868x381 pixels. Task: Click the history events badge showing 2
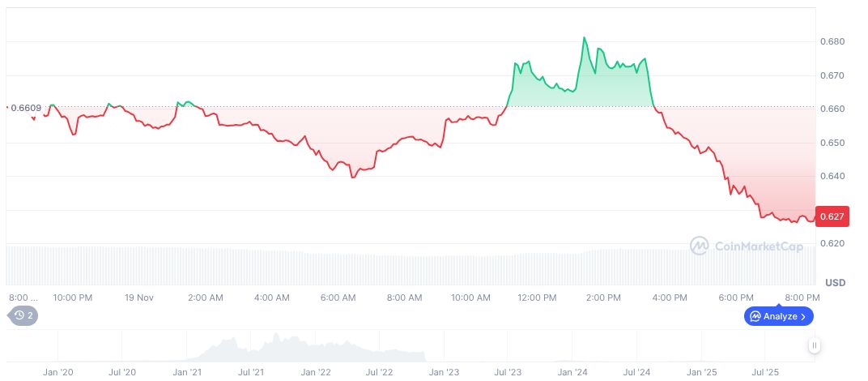[22, 315]
